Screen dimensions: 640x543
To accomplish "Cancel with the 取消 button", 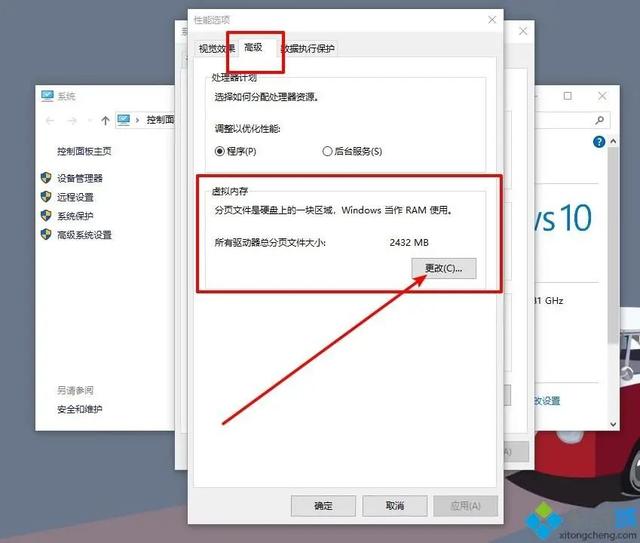I will (395, 506).
